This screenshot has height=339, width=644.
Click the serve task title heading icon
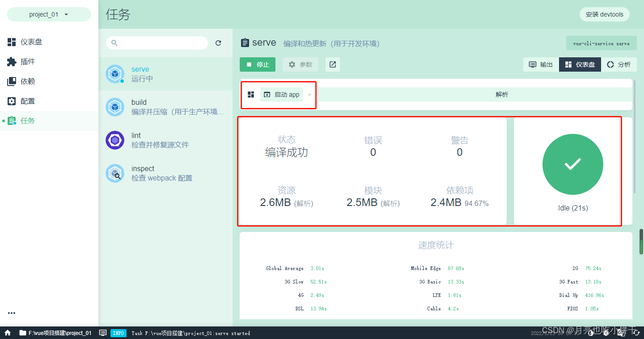click(x=245, y=43)
